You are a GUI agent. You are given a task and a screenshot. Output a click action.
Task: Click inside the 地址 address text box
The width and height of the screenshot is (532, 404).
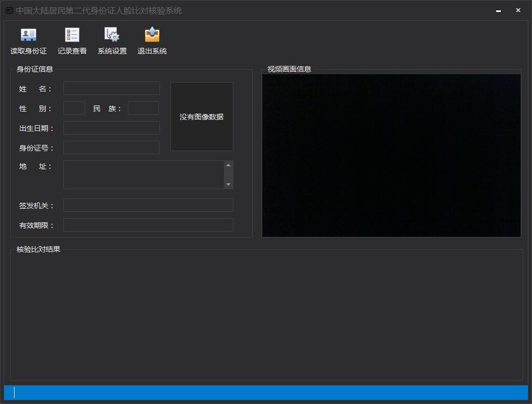click(x=143, y=174)
